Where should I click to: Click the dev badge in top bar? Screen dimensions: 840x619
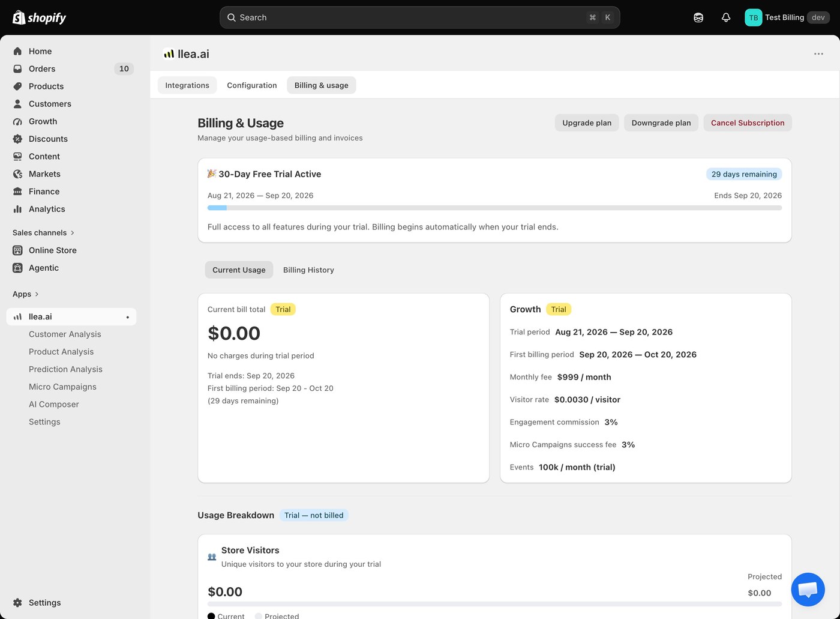click(x=818, y=17)
